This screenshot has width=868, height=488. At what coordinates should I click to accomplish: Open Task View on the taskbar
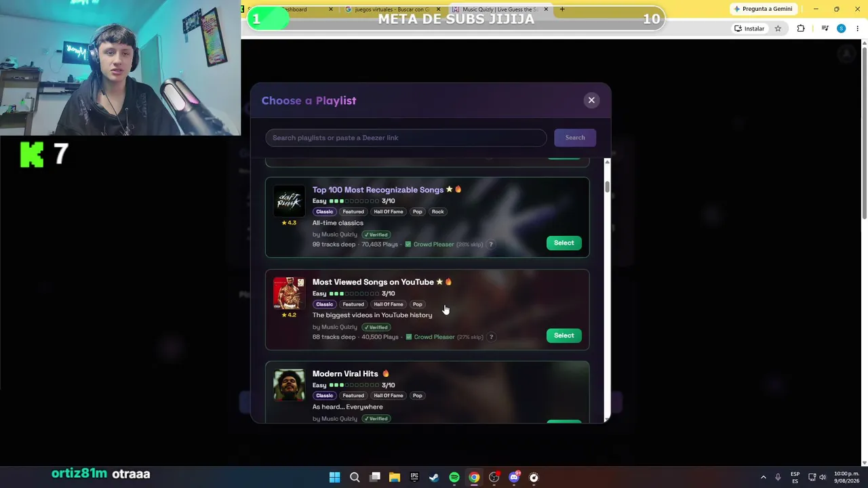(374, 477)
